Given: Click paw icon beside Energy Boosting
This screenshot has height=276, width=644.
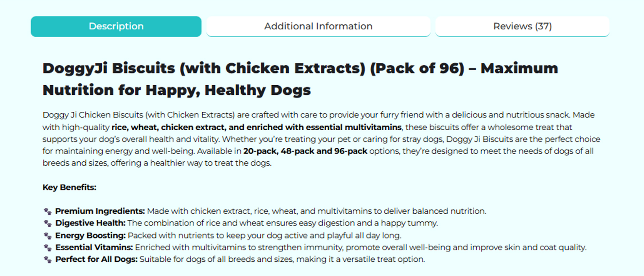Looking at the screenshot, I should pos(48,235).
